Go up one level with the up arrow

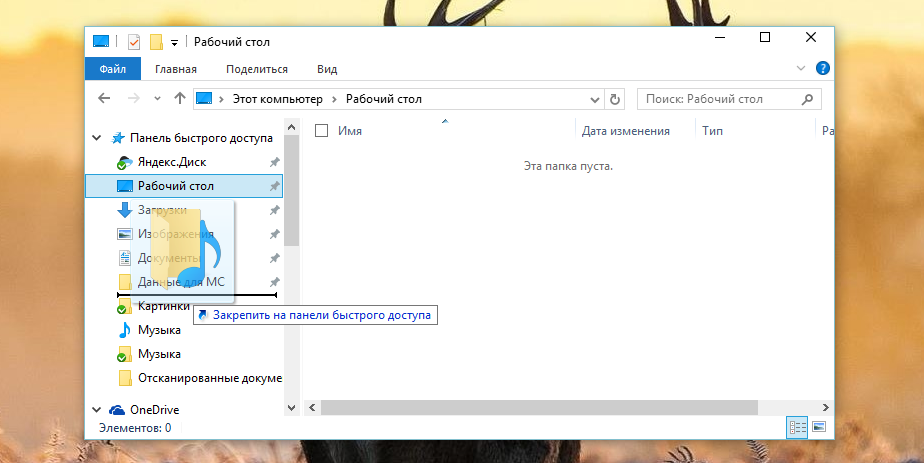click(180, 98)
